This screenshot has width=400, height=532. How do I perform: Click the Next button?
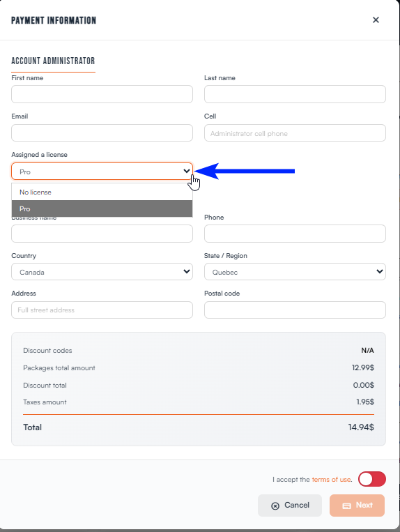pos(357,506)
